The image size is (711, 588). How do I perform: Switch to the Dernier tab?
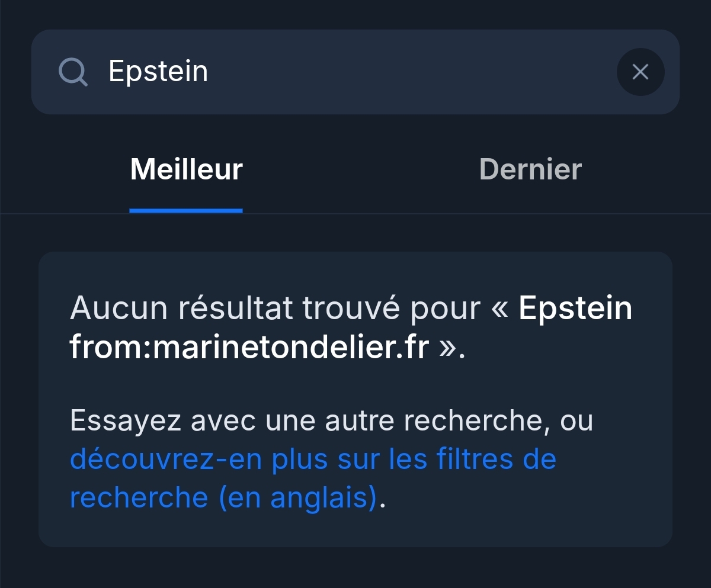coord(530,170)
